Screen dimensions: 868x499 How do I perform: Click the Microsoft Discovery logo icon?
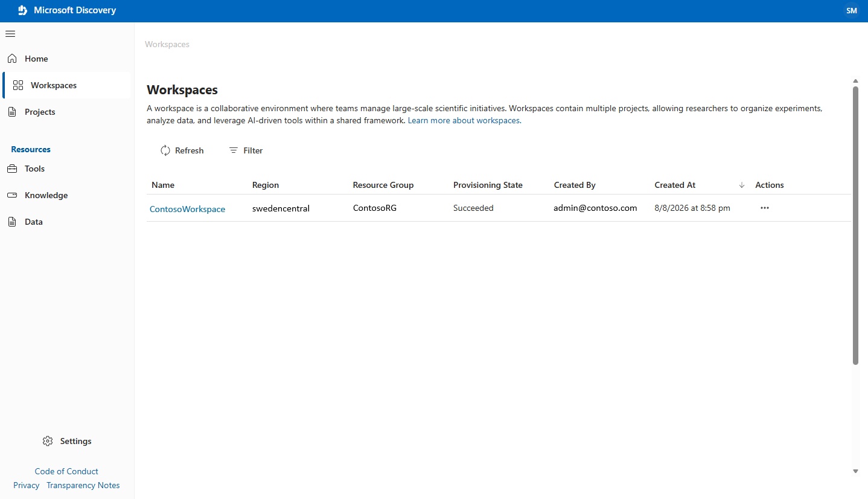(x=22, y=10)
